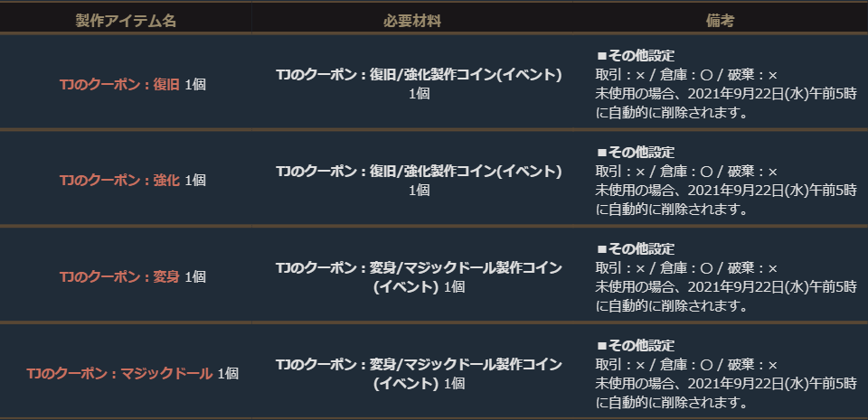Screen dimensions: 868x420
Task: Open the TJのクーポン：マジックドール item link
Action: tap(119, 373)
